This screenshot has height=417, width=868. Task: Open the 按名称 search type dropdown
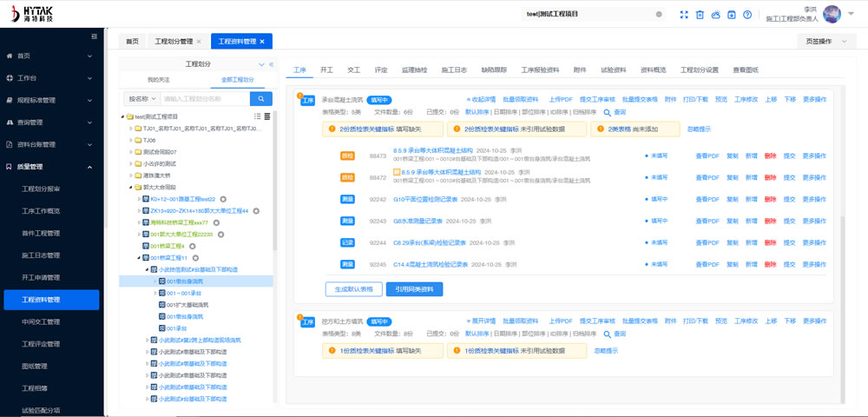click(141, 99)
